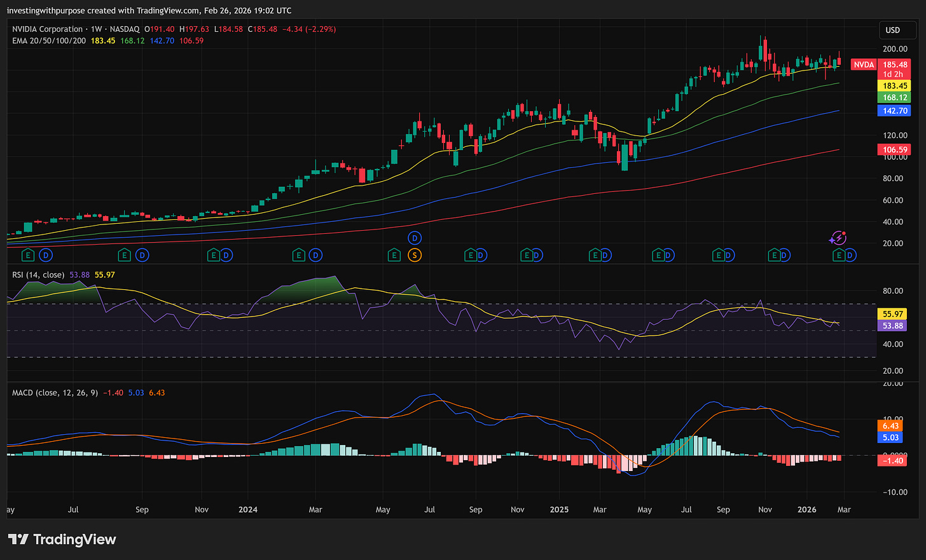
Task: Select the EMA 20/50/100/200 indicator legend
Action: tap(49, 41)
